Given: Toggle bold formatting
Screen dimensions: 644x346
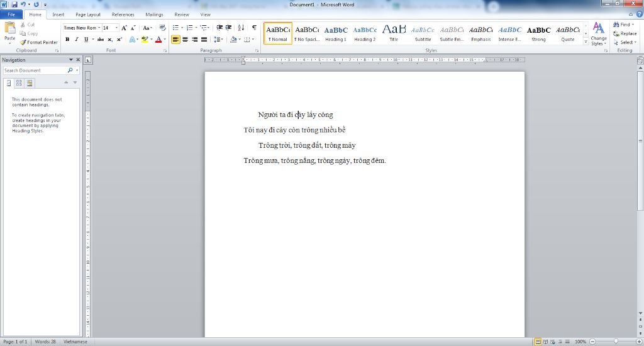Looking at the screenshot, I should click(x=67, y=40).
